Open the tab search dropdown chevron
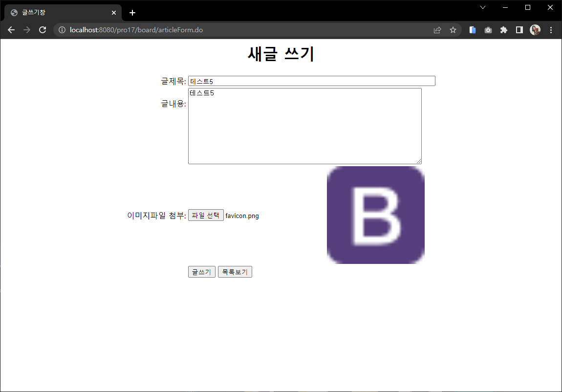Viewport: 562px width, 392px height. [x=483, y=7]
